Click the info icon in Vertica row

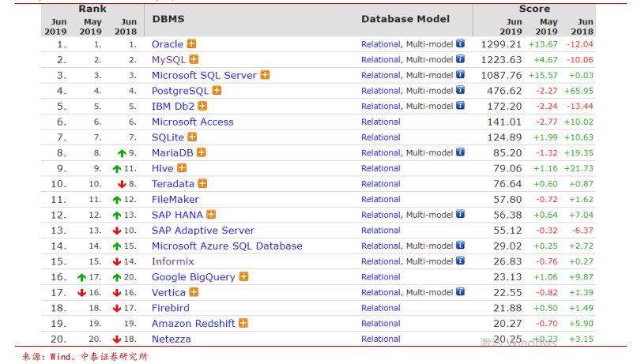[460, 291]
